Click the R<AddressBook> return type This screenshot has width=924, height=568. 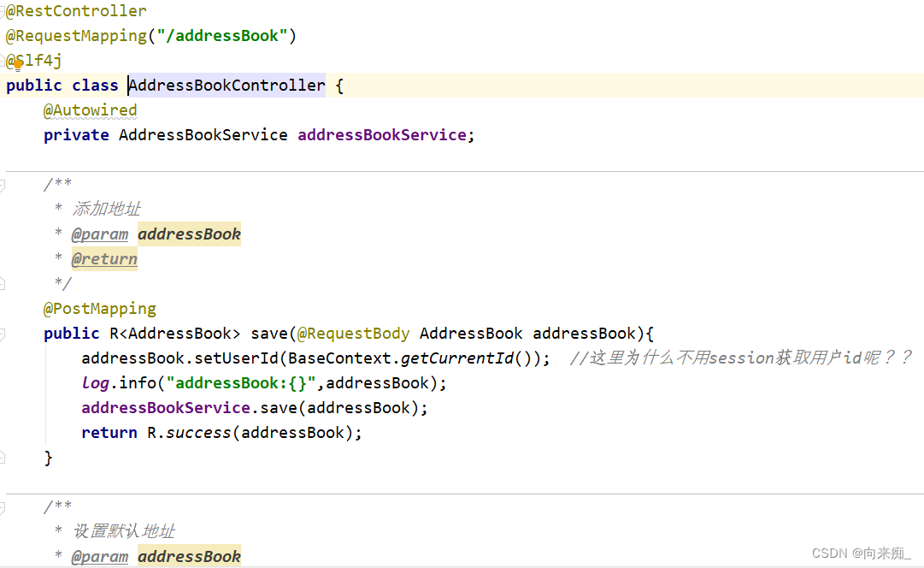[175, 334]
